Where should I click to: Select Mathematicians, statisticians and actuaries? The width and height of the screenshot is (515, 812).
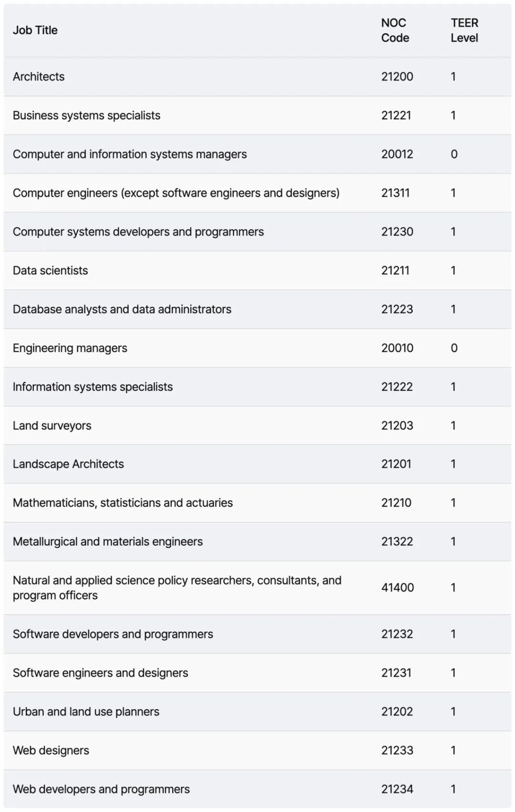click(x=123, y=503)
